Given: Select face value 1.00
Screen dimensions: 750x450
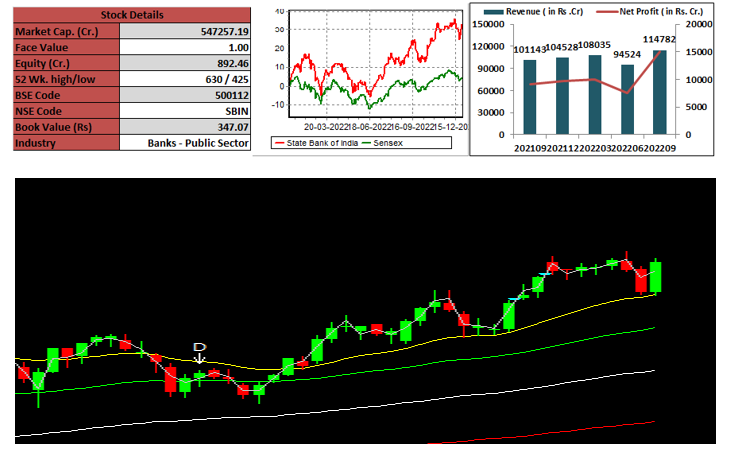Looking at the screenshot, I should (239, 47).
